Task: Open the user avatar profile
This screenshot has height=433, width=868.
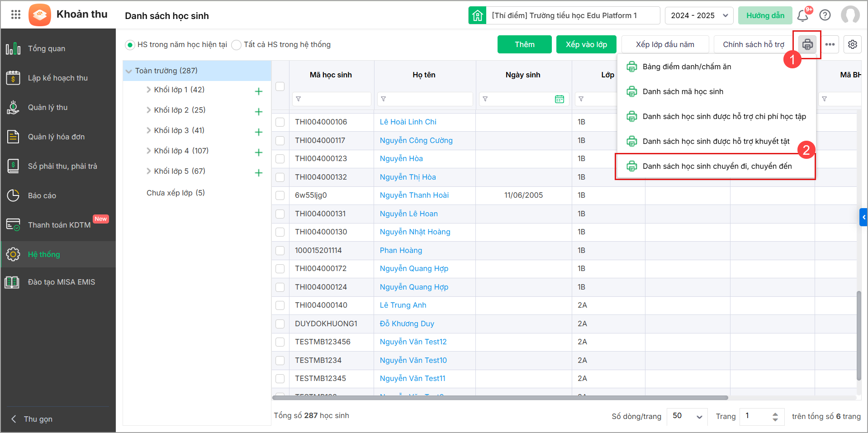Action: click(850, 15)
